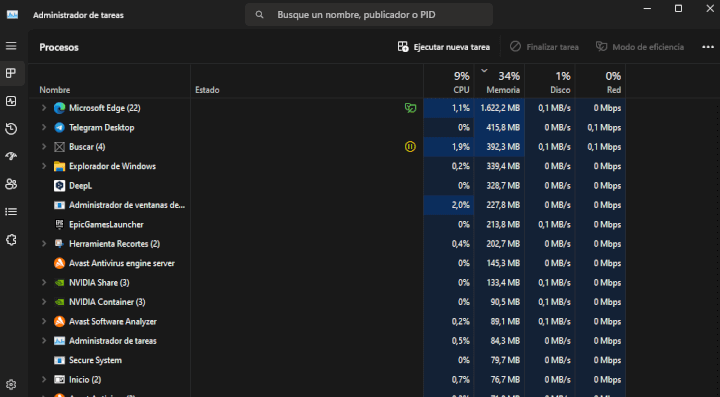
Task: Expand the Administrador de tareas process row
Action: click(x=44, y=341)
